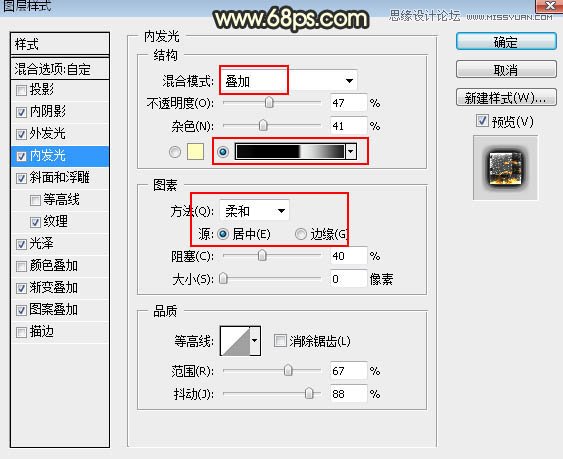The width and height of the screenshot is (563, 459).
Task: Click the 不透明度(O) slider handle
Action: click(x=269, y=103)
